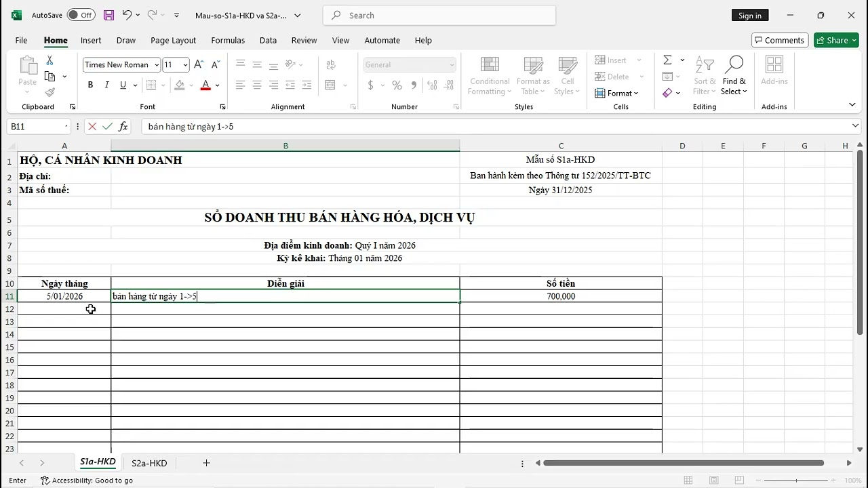
Task: Open the Times New Roman font dropdown
Action: pyautogui.click(x=157, y=65)
